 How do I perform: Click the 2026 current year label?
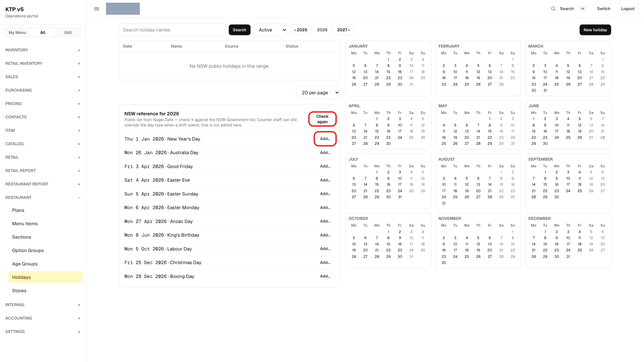[322, 30]
